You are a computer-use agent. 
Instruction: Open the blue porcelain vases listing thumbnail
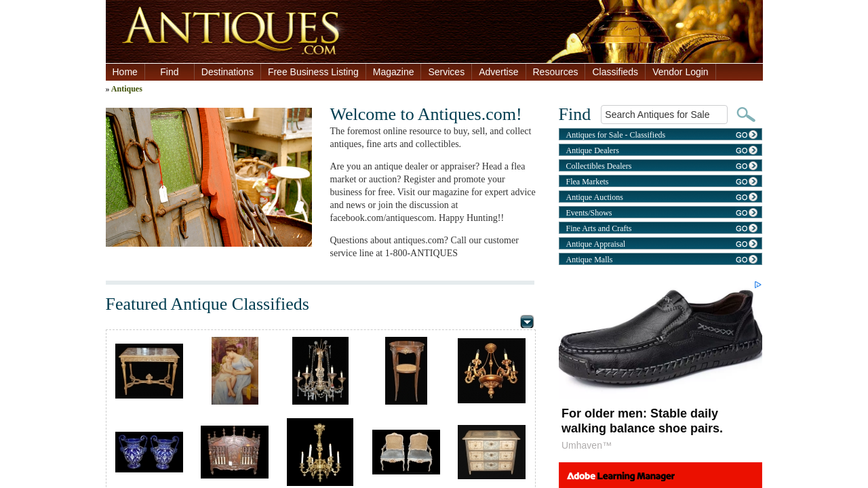(149, 452)
